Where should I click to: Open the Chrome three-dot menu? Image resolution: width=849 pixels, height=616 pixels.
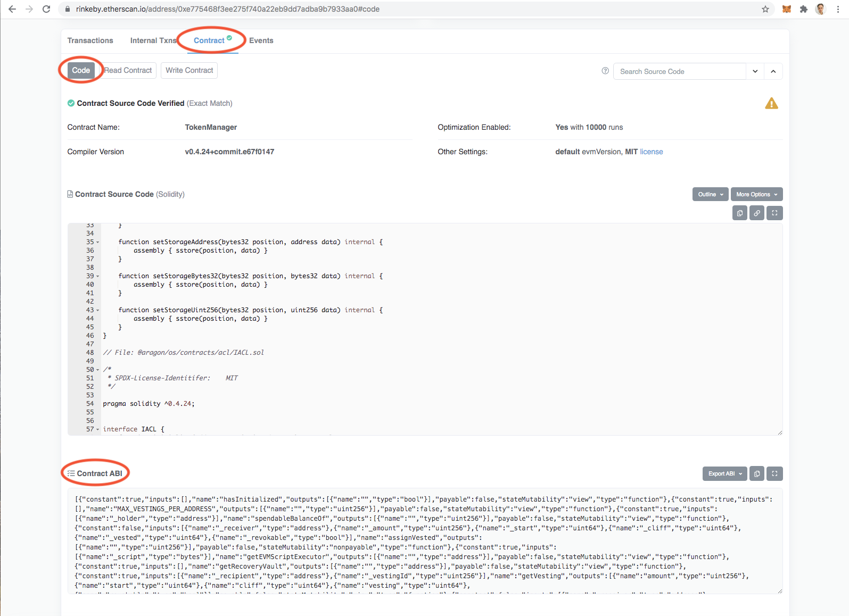click(838, 9)
